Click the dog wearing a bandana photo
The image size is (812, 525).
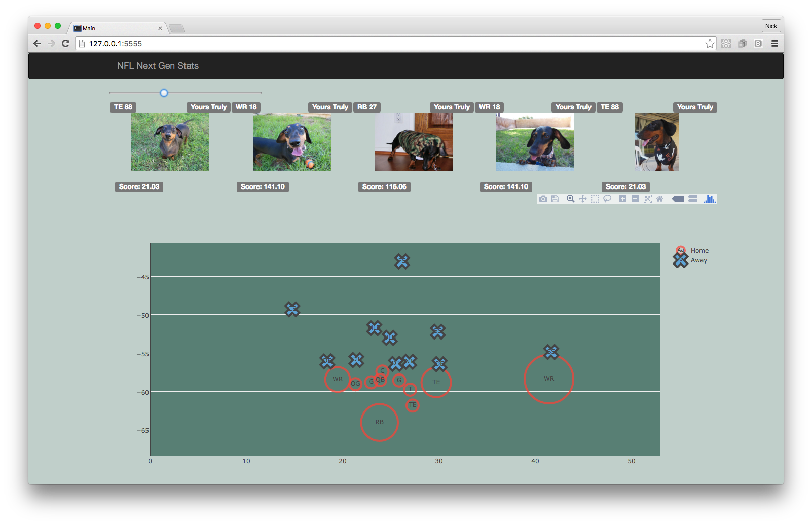click(x=657, y=142)
